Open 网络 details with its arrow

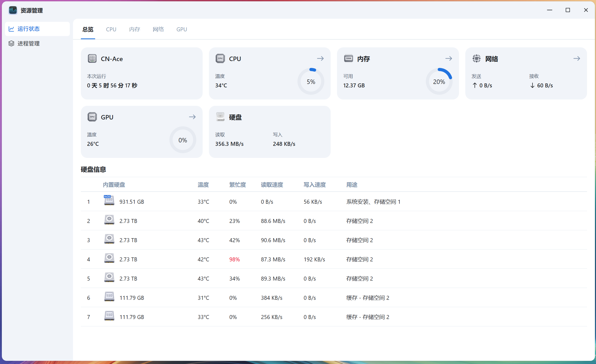[577, 58]
